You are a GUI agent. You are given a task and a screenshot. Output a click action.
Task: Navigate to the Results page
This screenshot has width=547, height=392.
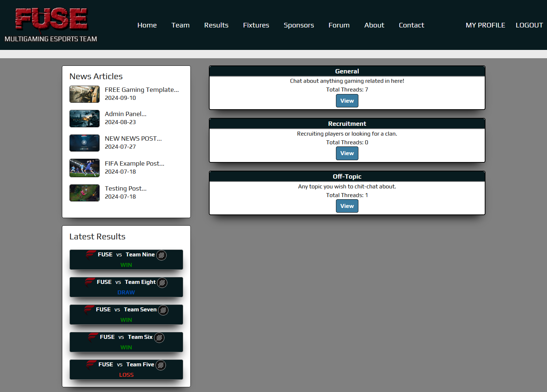[216, 25]
